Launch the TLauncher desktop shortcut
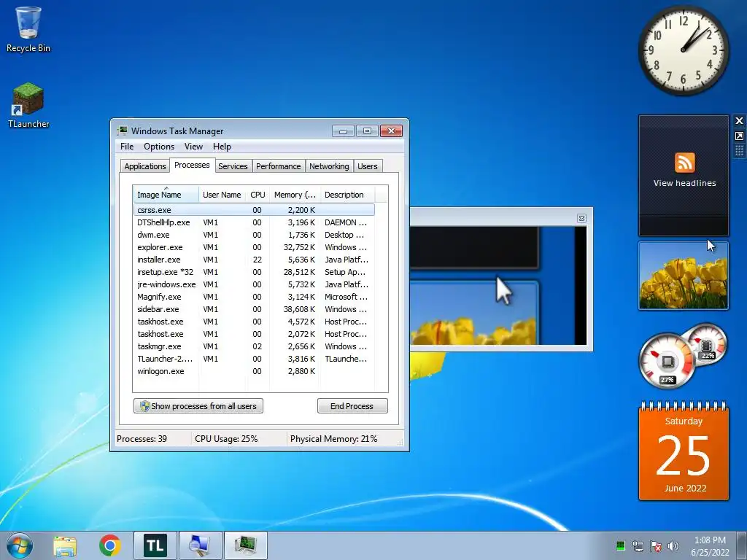Viewport: 747px width, 560px height. click(28, 105)
